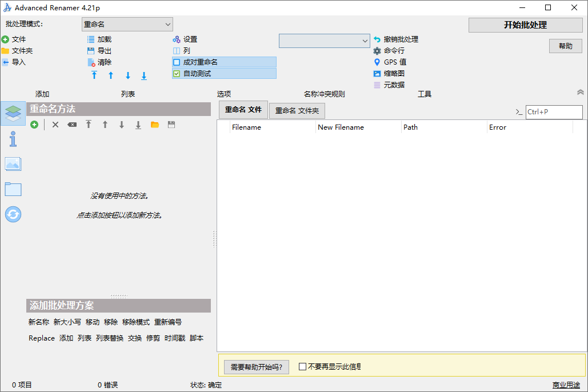Open image preview sidebar icon
Screen dimensions: 588x392
click(x=13, y=165)
